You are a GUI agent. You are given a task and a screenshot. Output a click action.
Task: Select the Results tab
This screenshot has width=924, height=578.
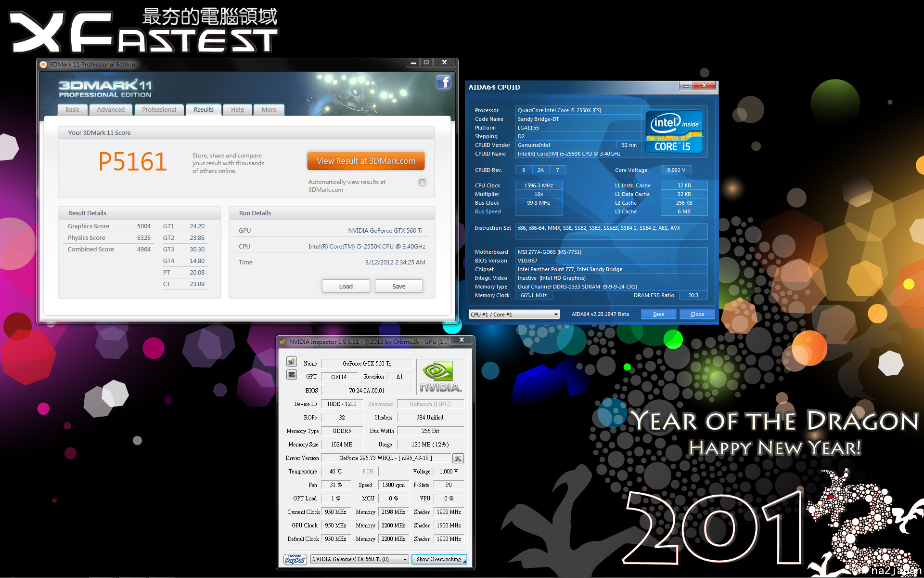pyautogui.click(x=204, y=110)
